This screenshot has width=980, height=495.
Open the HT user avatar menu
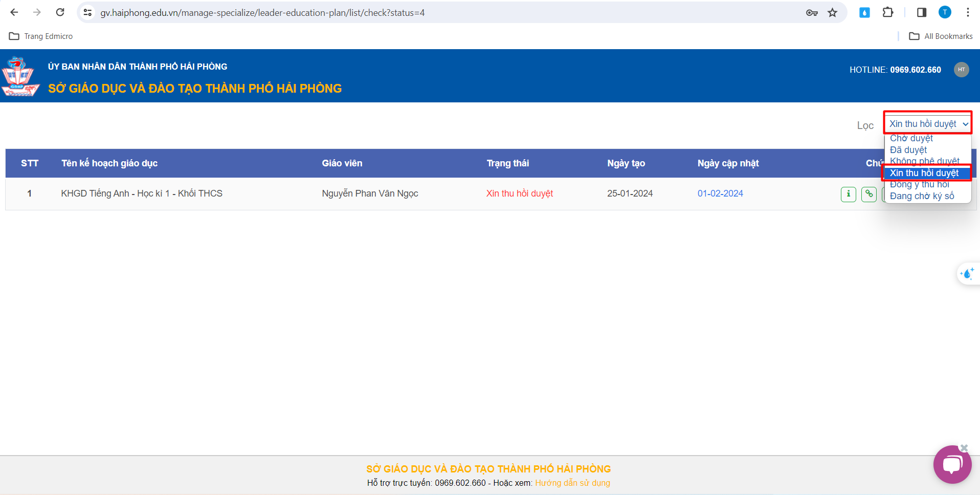pos(961,70)
